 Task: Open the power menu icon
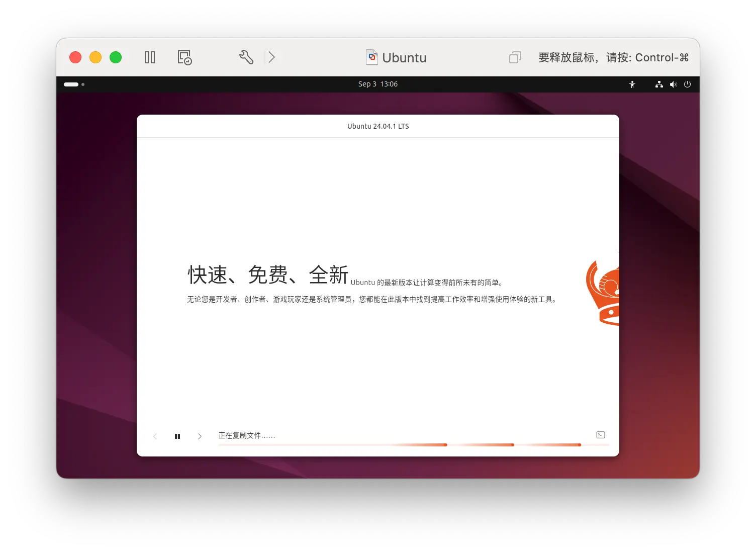pyautogui.click(x=688, y=84)
